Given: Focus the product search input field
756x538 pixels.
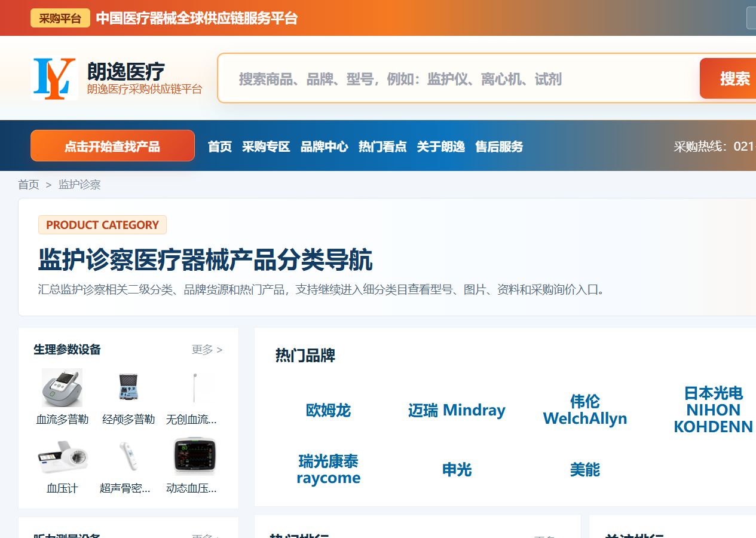Looking at the screenshot, I should click(x=459, y=78).
